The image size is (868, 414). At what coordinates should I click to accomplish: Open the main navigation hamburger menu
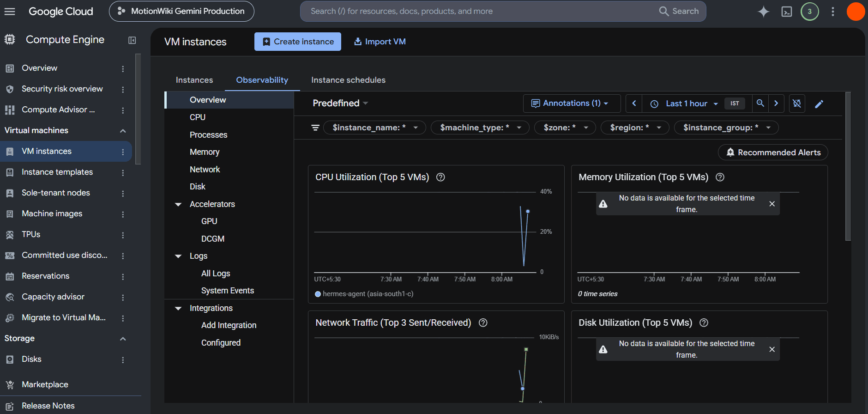click(x=10, y=12)
